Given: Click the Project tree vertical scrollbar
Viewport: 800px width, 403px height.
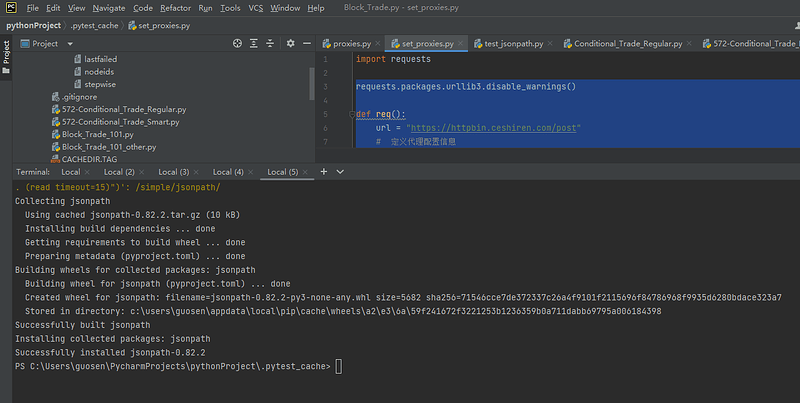Looking at the screenshot, I should point(312,84).
